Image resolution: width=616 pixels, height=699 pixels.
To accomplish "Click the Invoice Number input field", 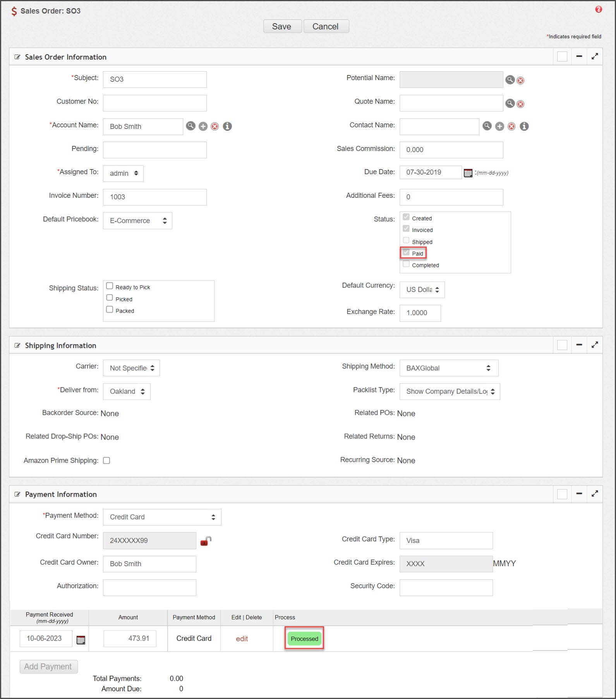I will click(154, 197).
